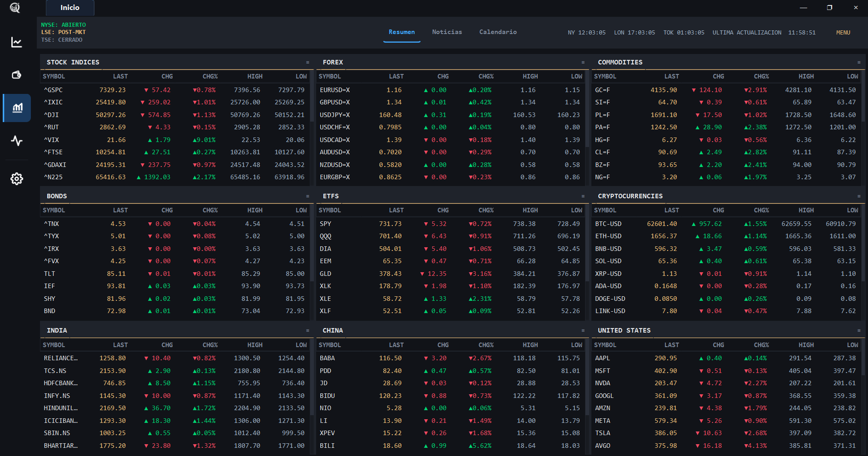Sort ETFs table by SYMBOL column
Image resolution: width=868 pixels, height=456 pixels.
[x=330, y=210]
